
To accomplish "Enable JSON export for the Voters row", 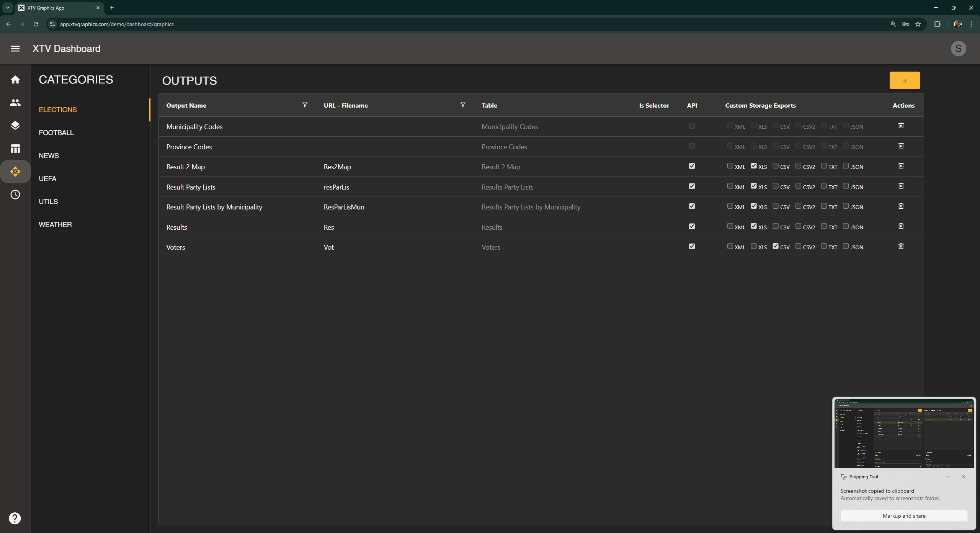I will pyautogui.click(x=846, y=246).
